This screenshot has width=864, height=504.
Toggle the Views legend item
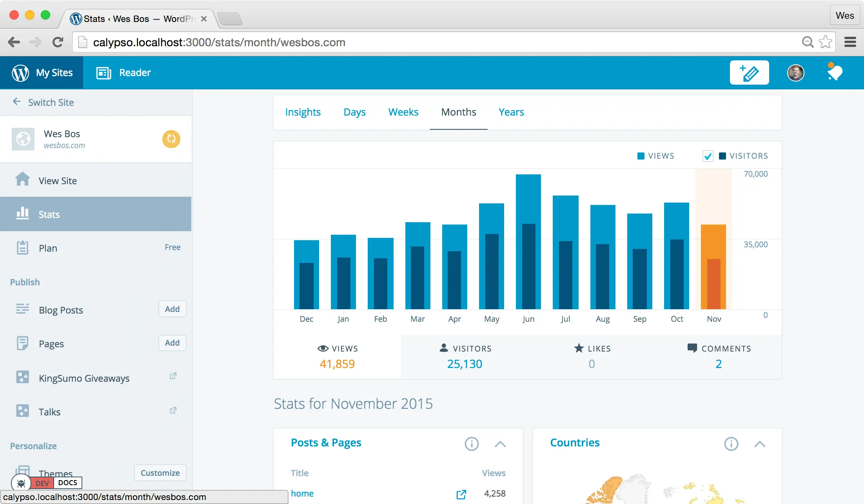pos(656,156)
